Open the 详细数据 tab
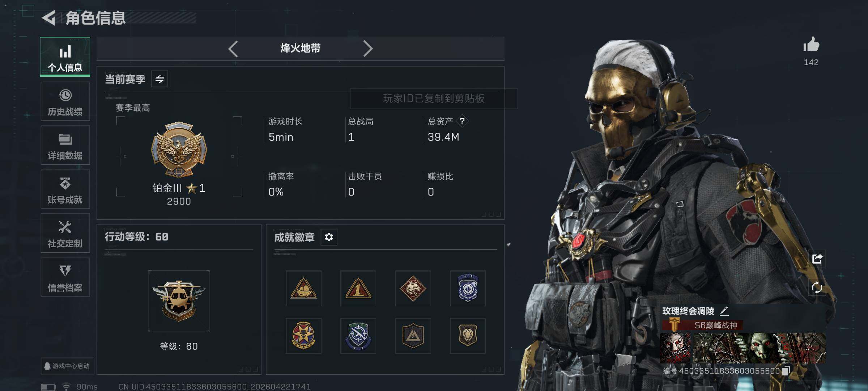Viewport: 868px width, 391px height. click(65, 145)
